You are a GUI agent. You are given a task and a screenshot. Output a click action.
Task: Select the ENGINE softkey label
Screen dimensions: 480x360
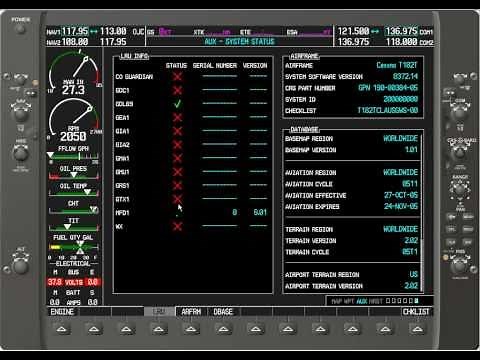coord(62,312)
